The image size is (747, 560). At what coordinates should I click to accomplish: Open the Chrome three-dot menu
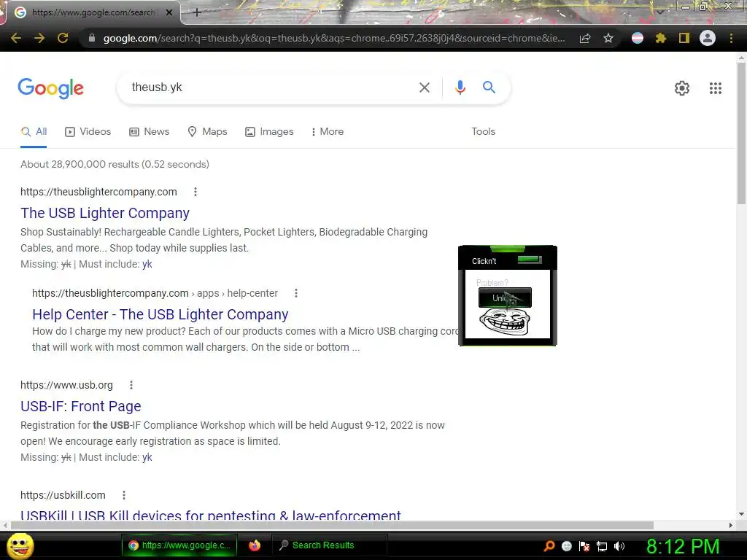click(731, 38)
